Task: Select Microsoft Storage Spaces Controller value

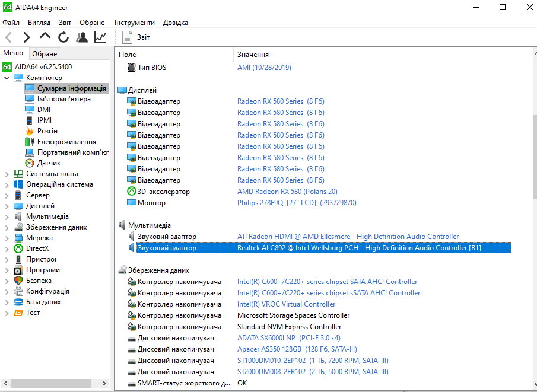Action: coord(294,315)
